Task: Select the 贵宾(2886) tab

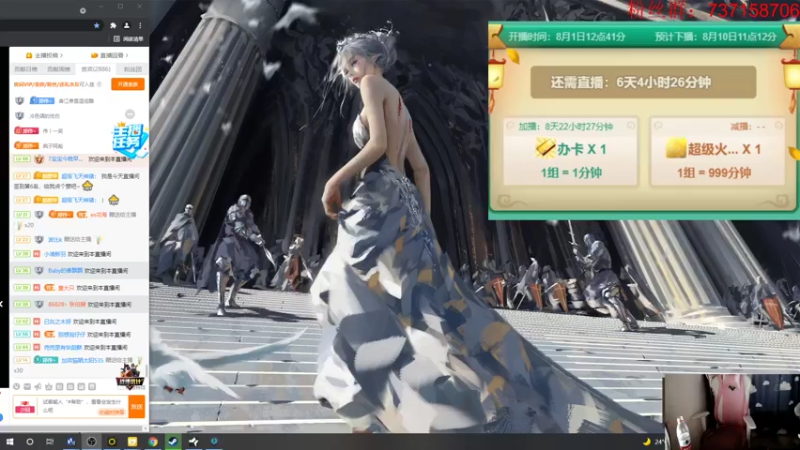Action: click(x=95, y=69)
